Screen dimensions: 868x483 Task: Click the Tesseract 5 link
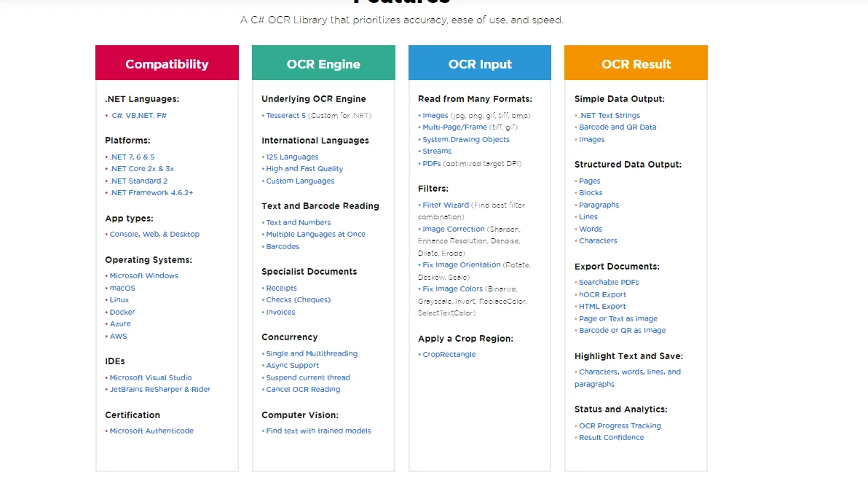(x=285, y=115)
